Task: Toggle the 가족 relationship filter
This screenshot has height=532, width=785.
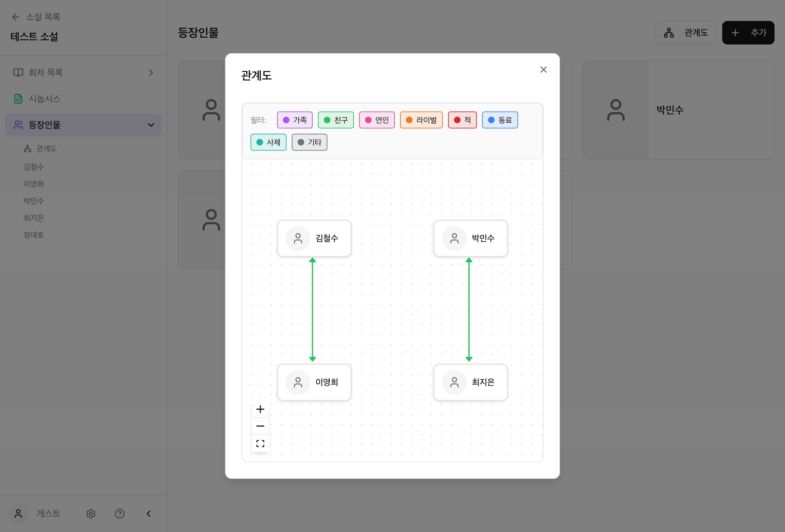Action: [295, 120]
